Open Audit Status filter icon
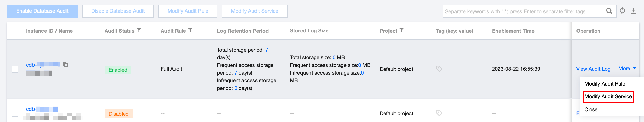 pos(139,30)
